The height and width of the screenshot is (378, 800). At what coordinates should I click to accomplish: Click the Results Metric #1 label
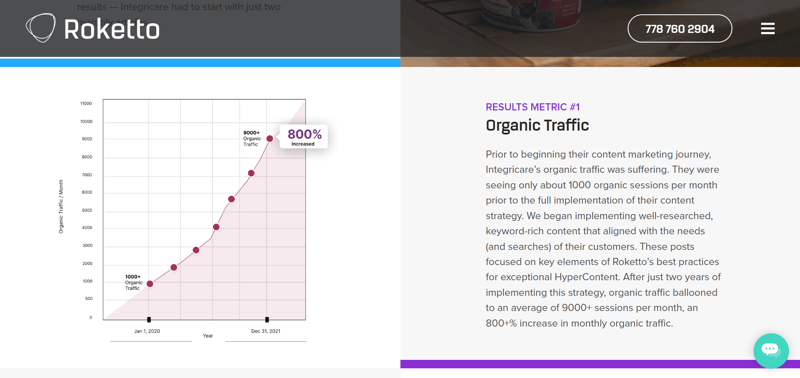pos(533,107)
